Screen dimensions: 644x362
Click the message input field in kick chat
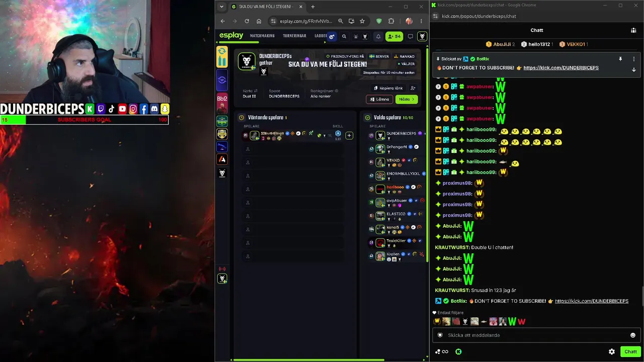[536, 335]
